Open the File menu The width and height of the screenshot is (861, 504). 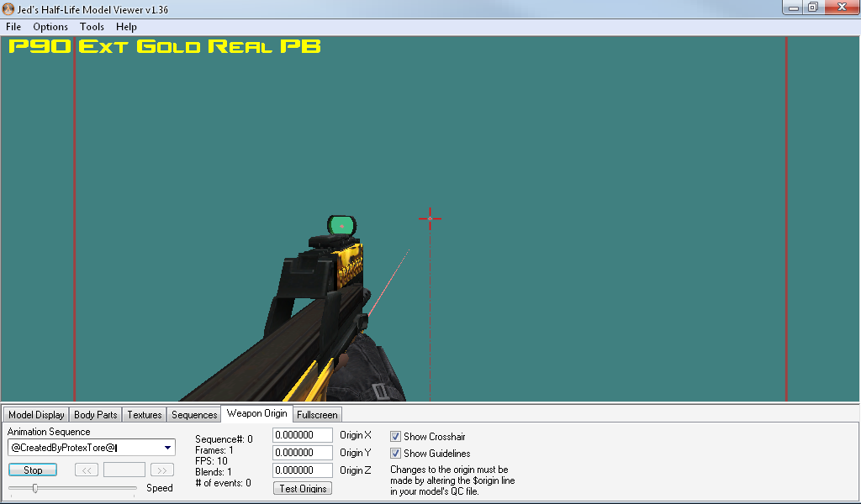coord(13,27)
